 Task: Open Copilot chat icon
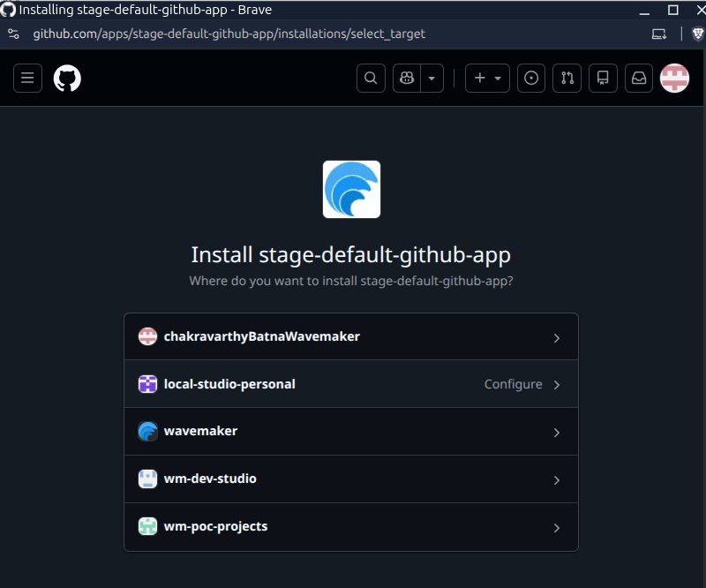point(407,78)
